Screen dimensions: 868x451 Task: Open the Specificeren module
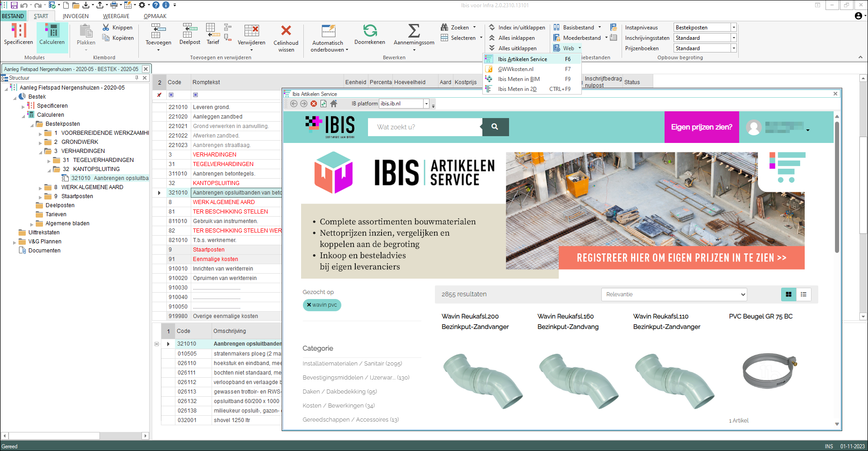[x=19, y=34]
